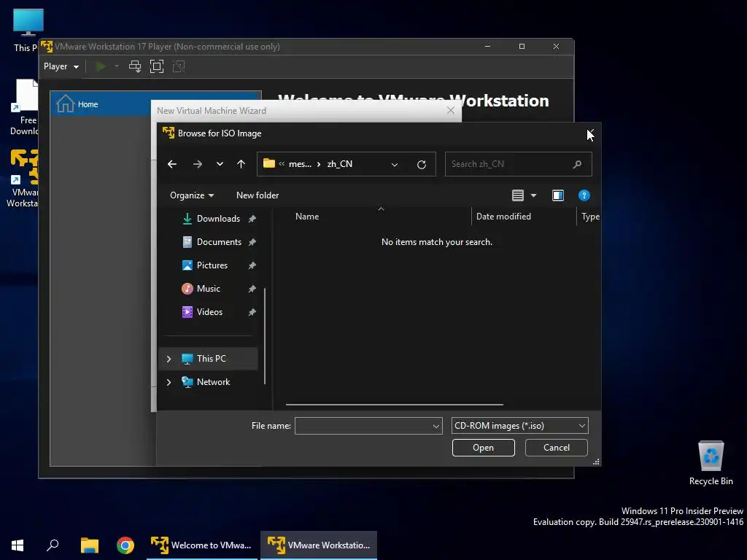
Task: Open the Windows Start menu
Action: pyautogui.click(x=18, y=545)
